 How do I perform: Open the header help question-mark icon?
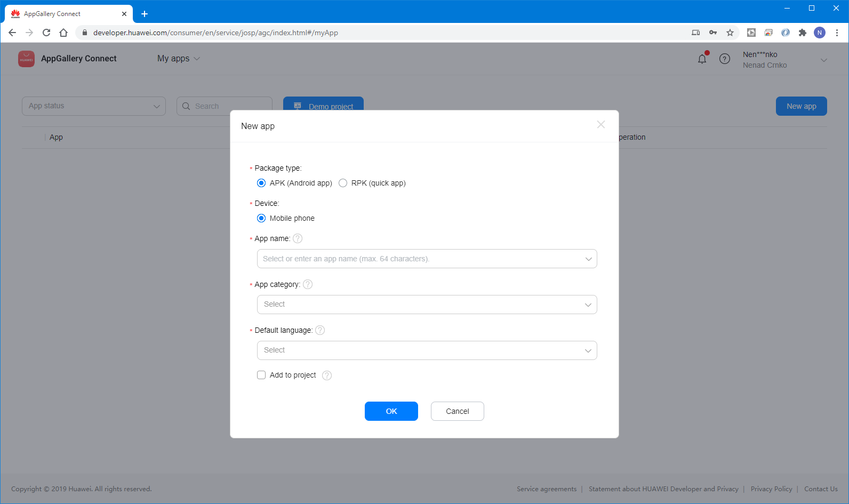(725, 59)
